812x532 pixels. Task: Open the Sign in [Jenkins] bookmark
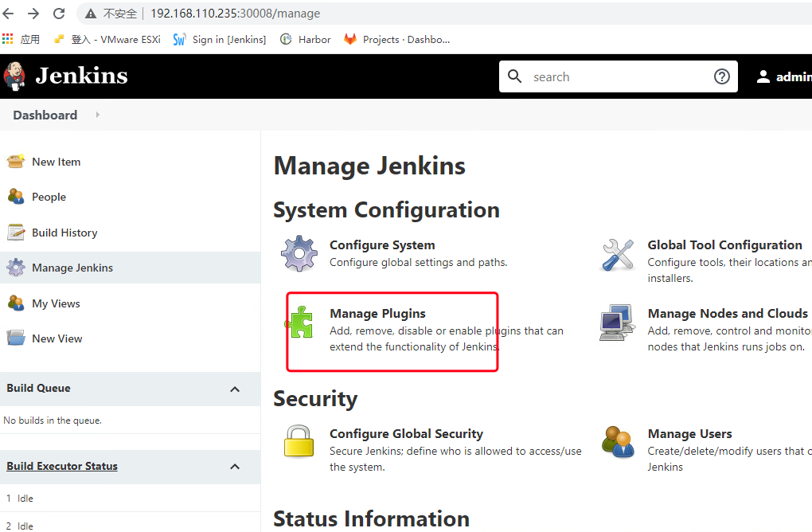tap(220, 39)
